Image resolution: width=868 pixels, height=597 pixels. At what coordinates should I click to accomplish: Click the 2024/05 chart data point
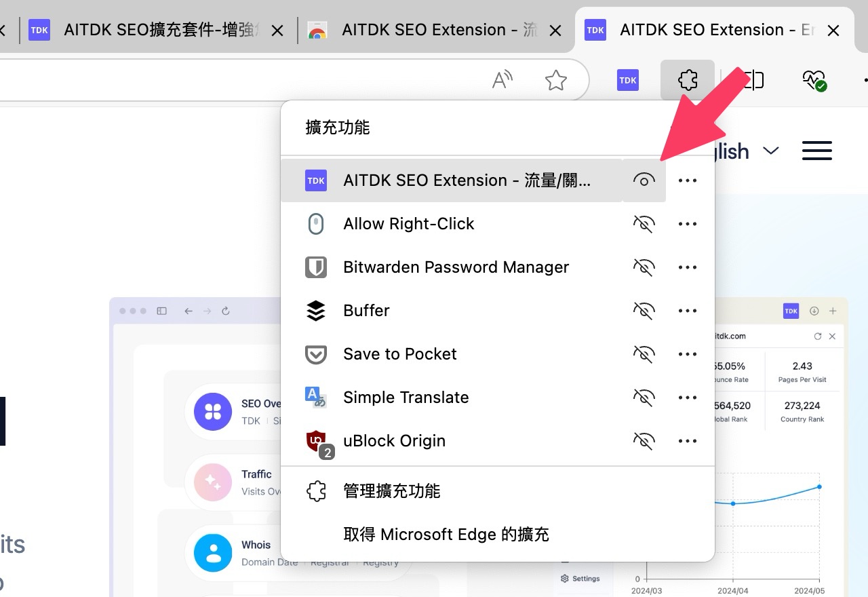point(819,486)
